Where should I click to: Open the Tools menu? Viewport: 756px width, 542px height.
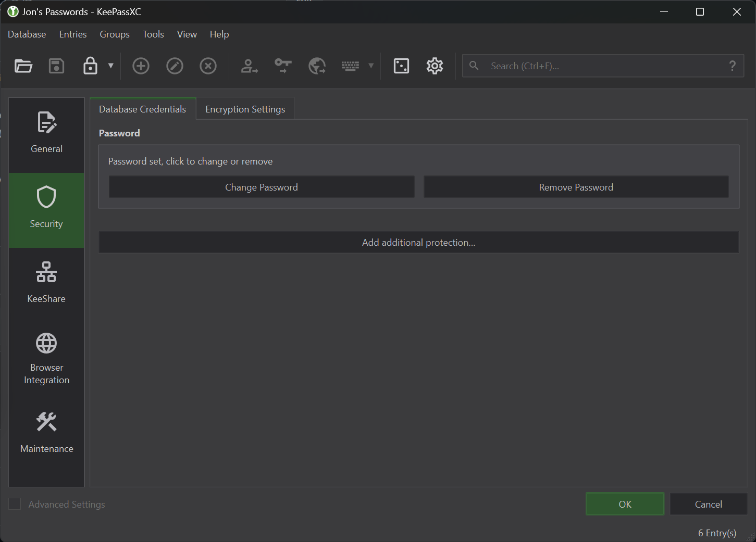click(153, 34)
